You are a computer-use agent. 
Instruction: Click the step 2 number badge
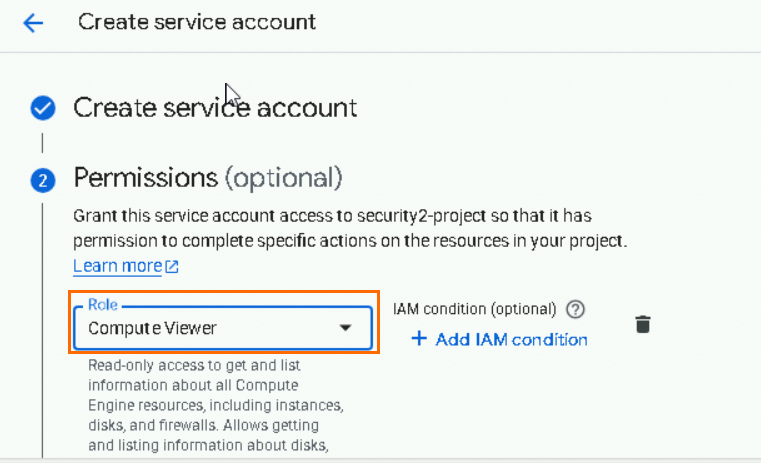(x=42, y=180)
